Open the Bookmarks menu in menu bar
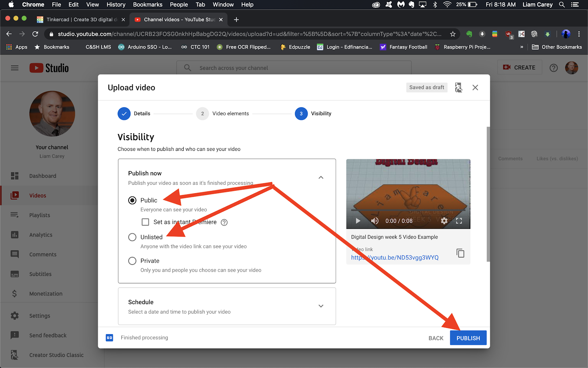 pos(148,4)
